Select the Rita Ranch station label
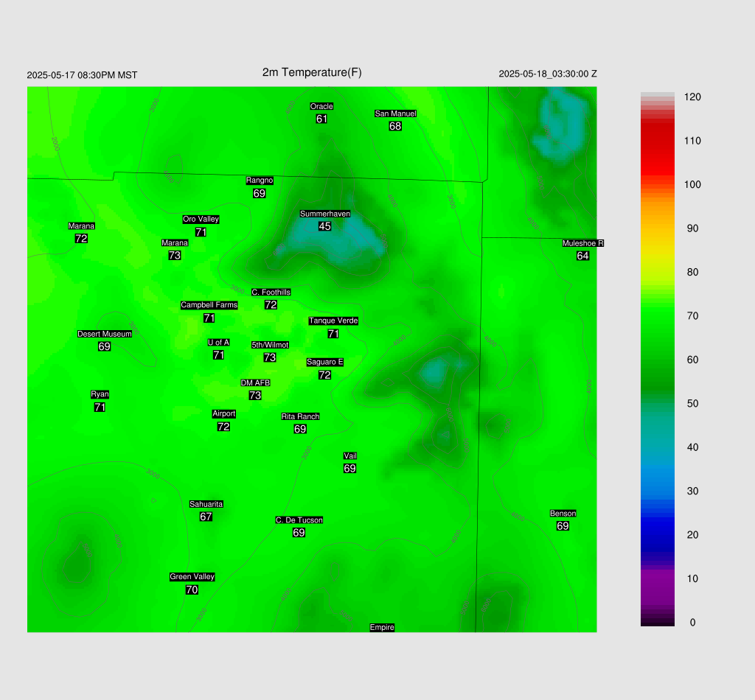Screen dimensions: 755x700 click(301, 416)
